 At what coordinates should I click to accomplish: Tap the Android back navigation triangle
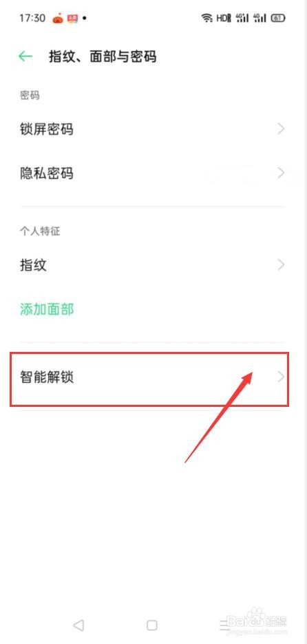[78, 625]
